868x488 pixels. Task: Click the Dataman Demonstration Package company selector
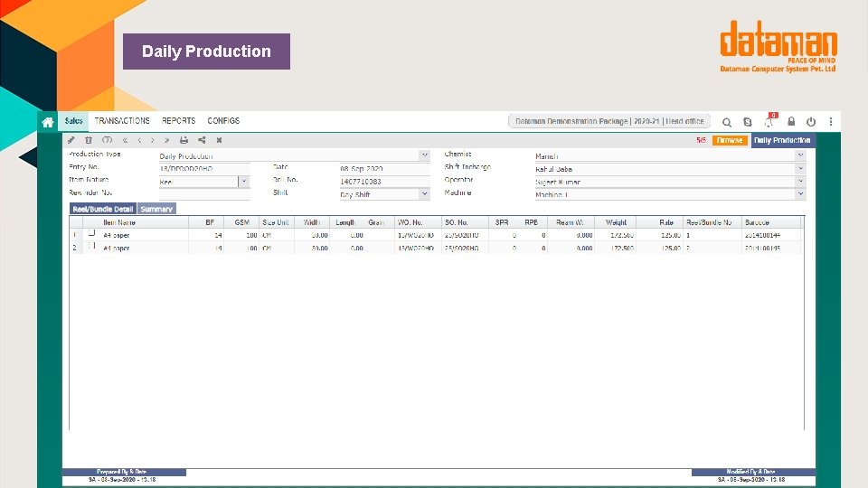(x=609, y=121)
